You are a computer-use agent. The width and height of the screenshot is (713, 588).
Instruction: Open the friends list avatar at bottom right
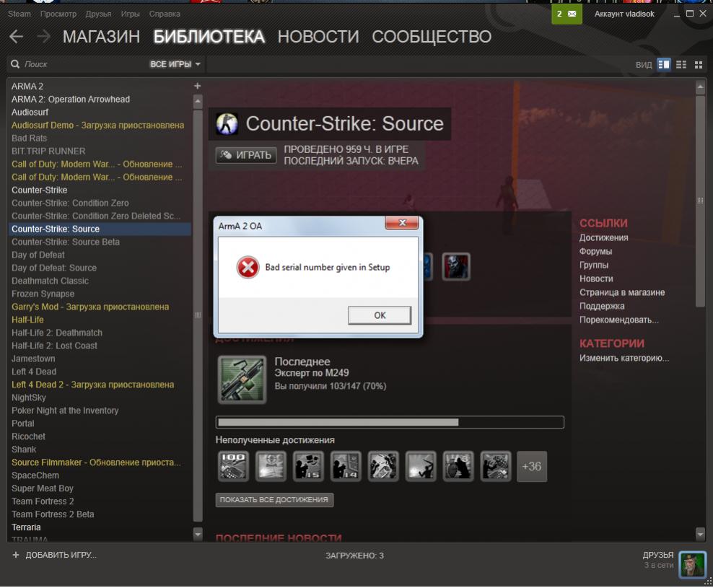click(693, 564)
